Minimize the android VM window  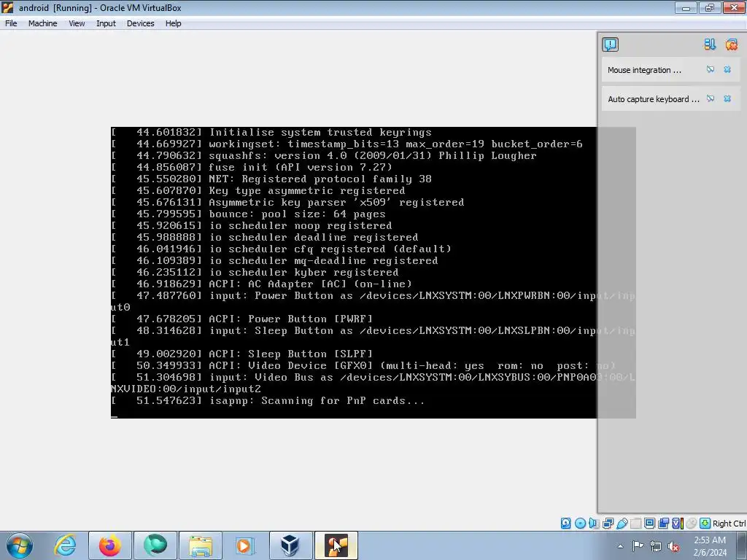[686, 7]
